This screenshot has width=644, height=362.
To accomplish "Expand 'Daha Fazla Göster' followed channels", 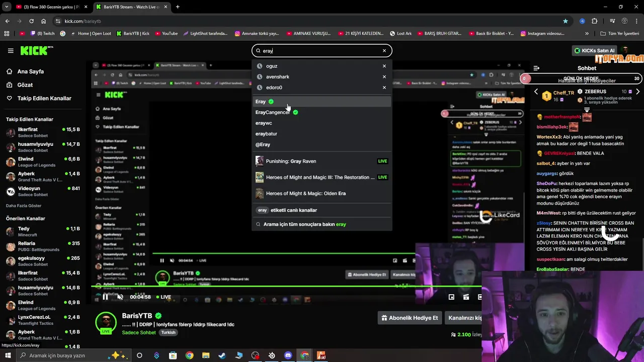I will 24,206.
